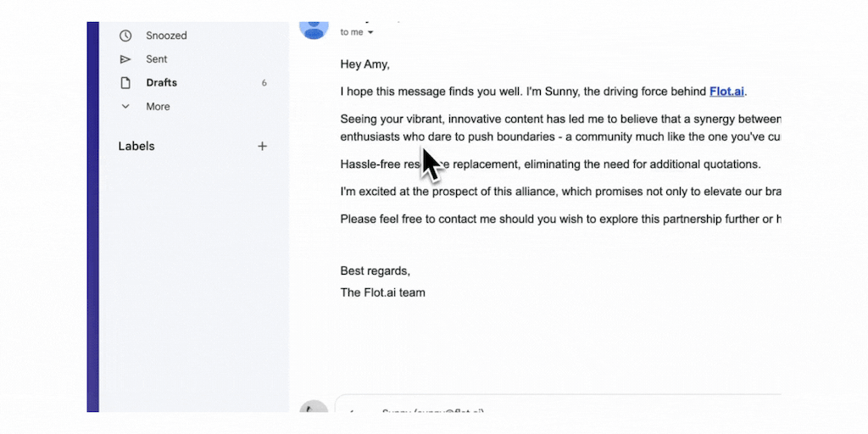This screenshot has width=868, height=434.
Task: Go to the Sent folder
Action: (x=157, y=59)
